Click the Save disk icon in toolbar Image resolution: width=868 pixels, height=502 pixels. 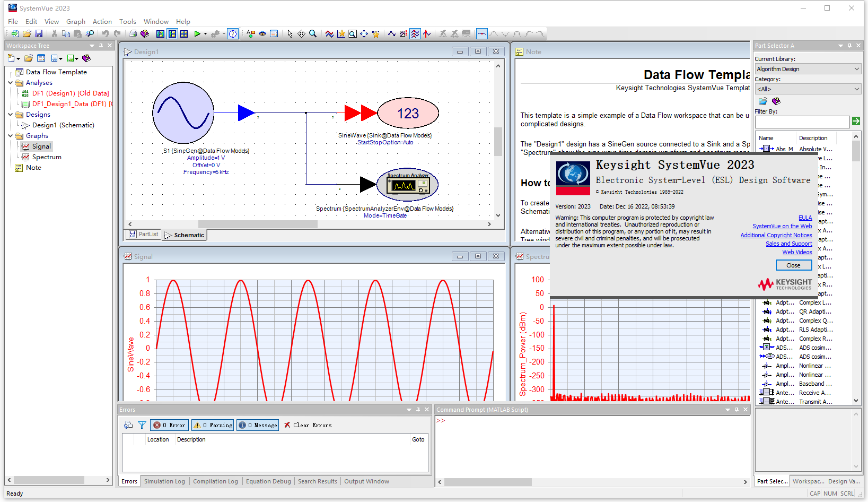[x=39, y=34]
